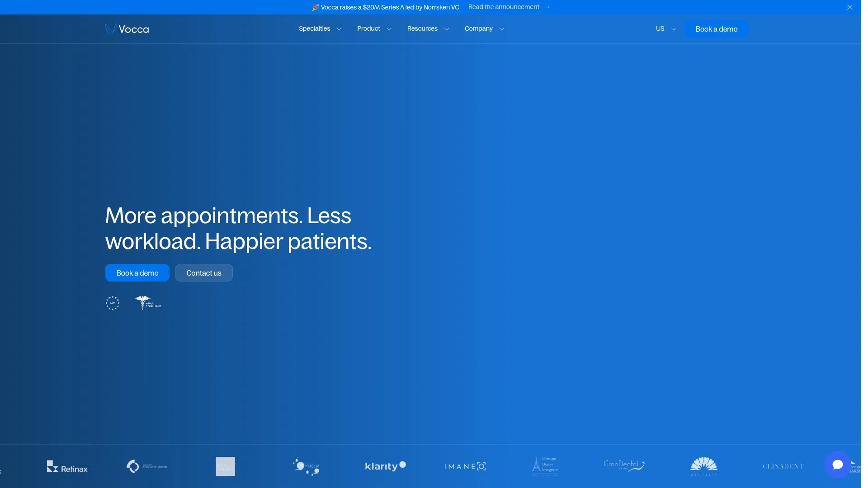Click the Resonance Imagerie group logo
Screen dimensions: 868x488
pos(147,466)
